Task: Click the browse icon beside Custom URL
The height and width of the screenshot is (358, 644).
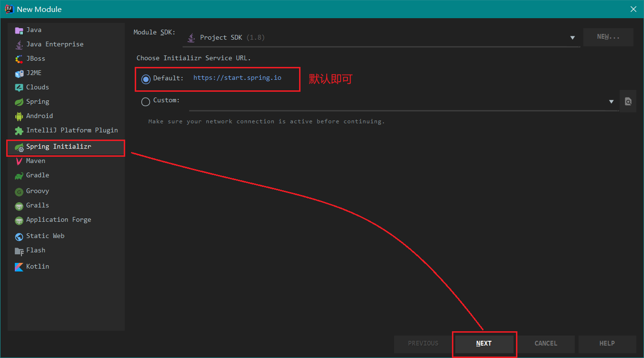Action: point(628,101)
